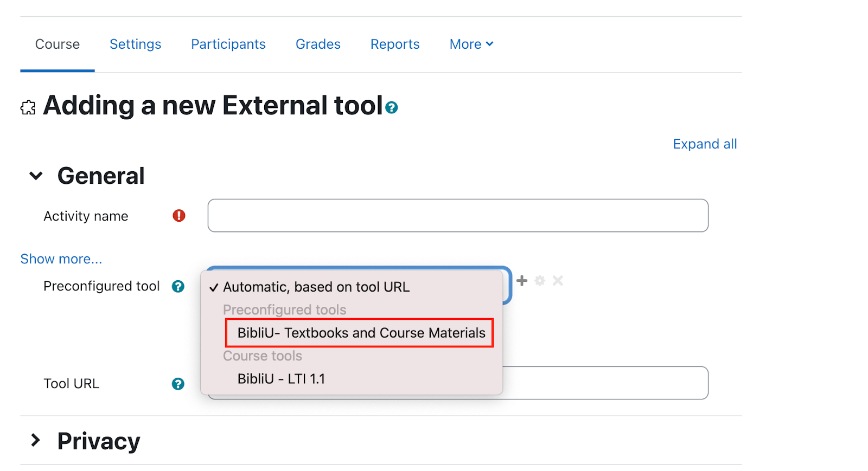868x471 pixels.
Task: Click the Show more... link
Action: pos(61,259)
